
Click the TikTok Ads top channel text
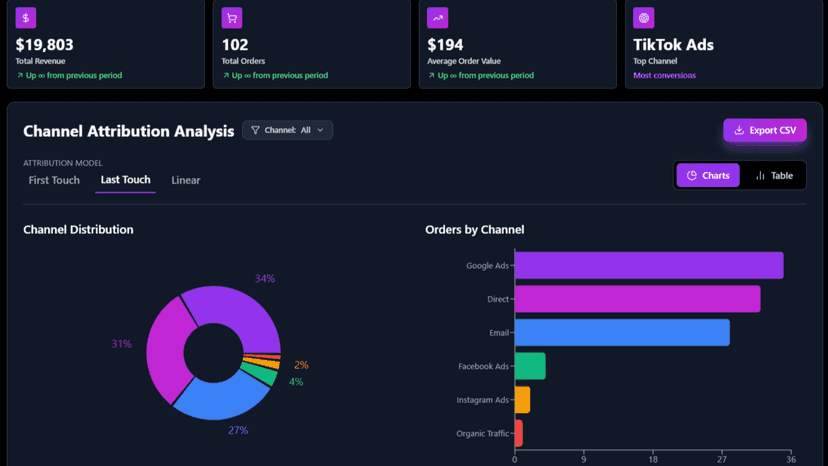(673, 45)
